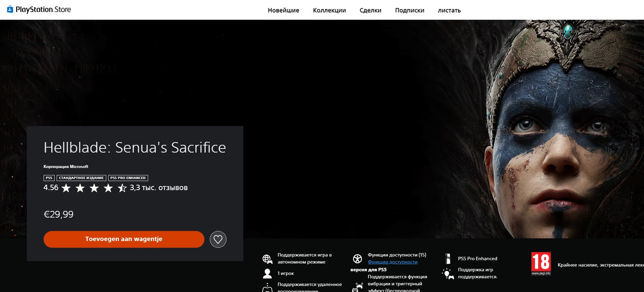The image size is (644, 292).
Task: Click the Крайнее насилие rating description
Action: pos(601,265)
